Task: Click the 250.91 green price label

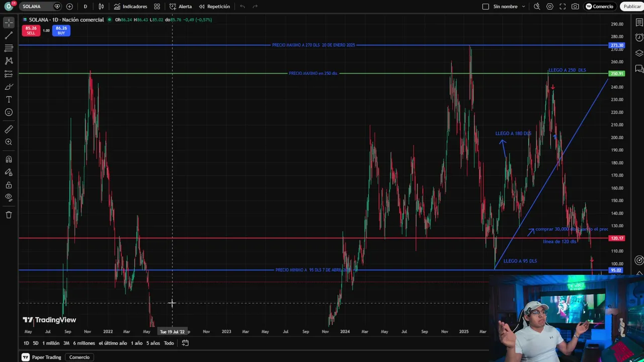Action: [x=617, y=74]
